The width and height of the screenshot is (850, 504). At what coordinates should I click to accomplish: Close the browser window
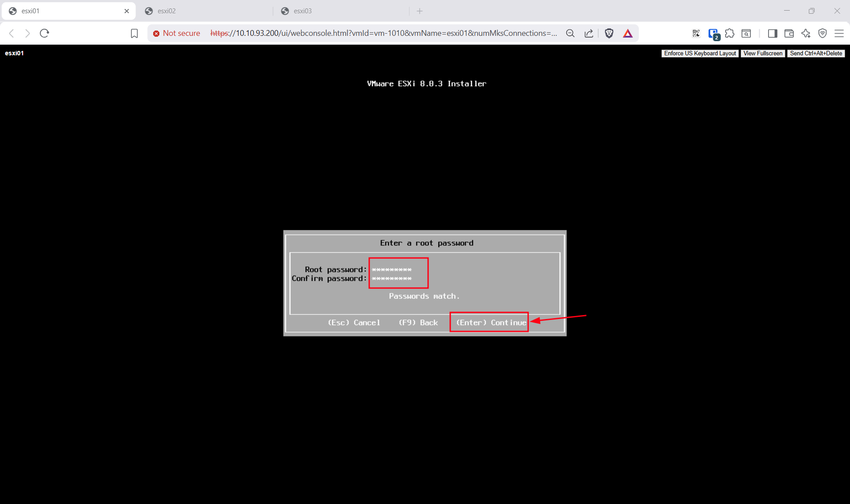pos(837,11)
